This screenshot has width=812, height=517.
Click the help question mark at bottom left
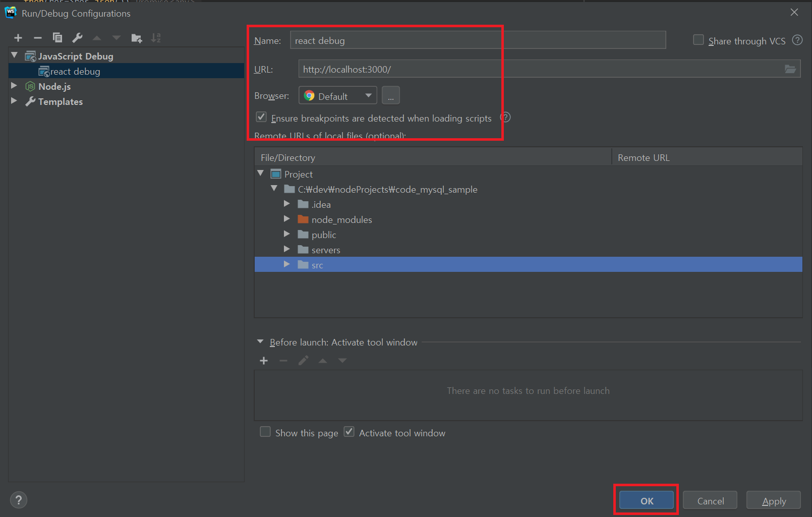[19, 500]
